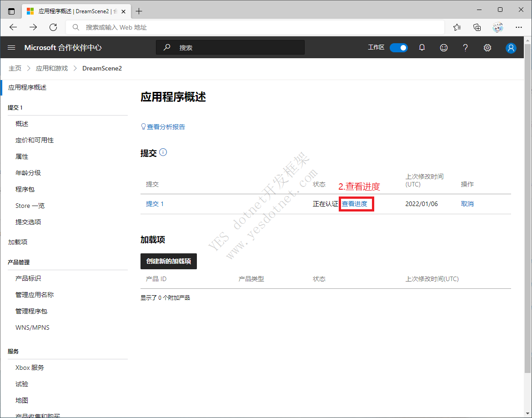Click the 2022/01/06 date cell
The height and width of the screenshot is (418, 532).
[x=422, y=204]
